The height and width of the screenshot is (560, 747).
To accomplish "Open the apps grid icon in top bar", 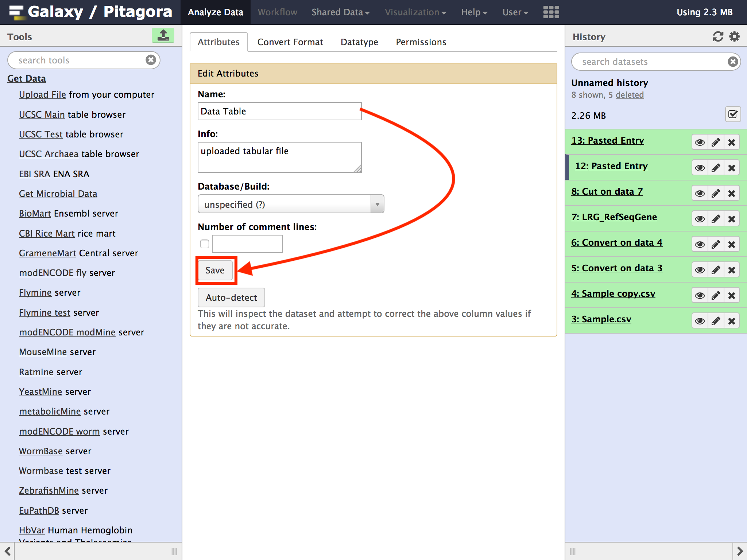I will (x=551, y=12).
